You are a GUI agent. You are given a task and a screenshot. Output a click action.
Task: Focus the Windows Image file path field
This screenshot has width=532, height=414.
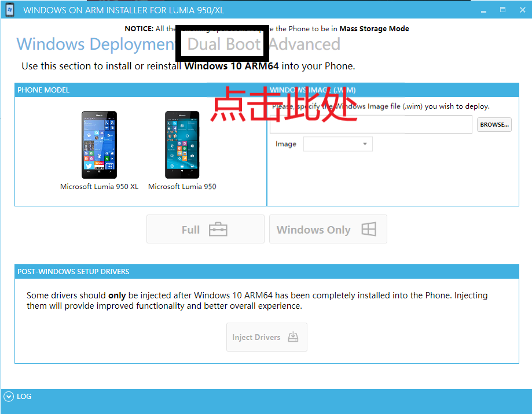370,124
